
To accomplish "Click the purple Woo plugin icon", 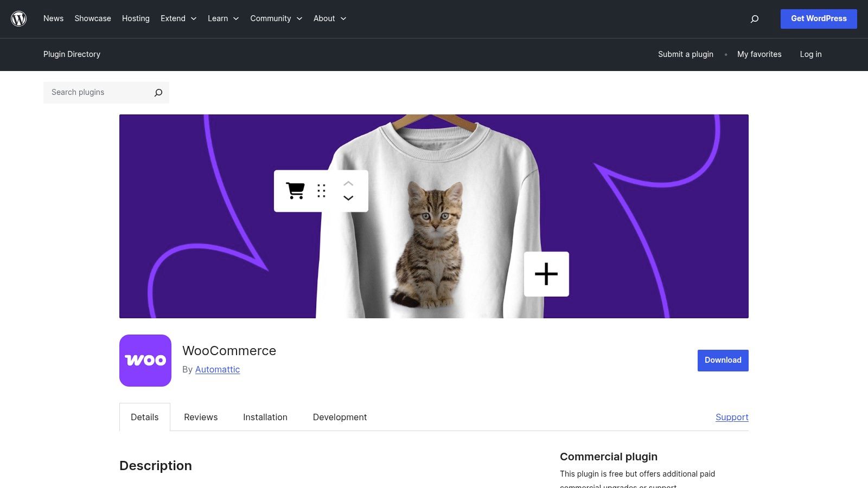I will pyautogui.click(x=145, y=360).
